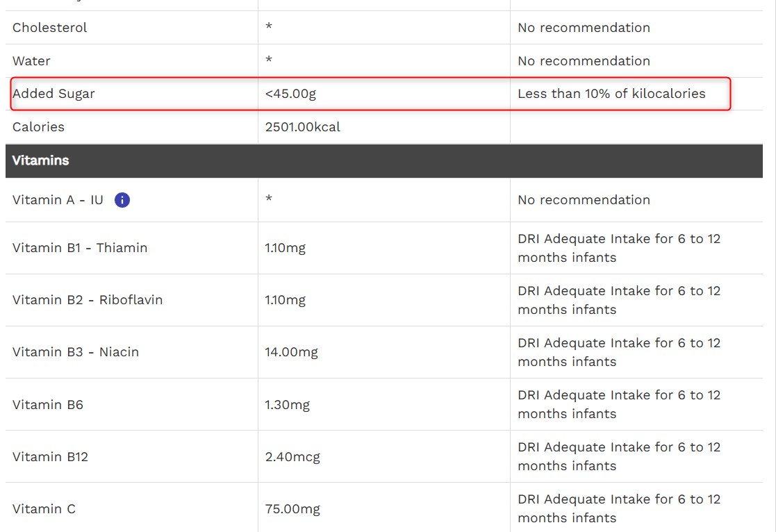
Task: Select the Vitamins section header
Action: pos(40,160)
